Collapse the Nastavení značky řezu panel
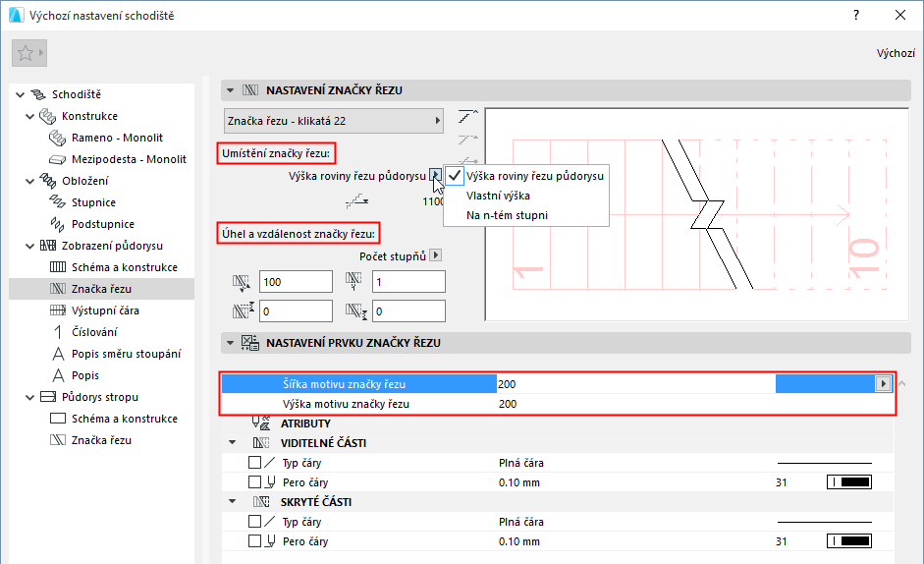Viewport: 924px width, 564px height. (230, 90)
